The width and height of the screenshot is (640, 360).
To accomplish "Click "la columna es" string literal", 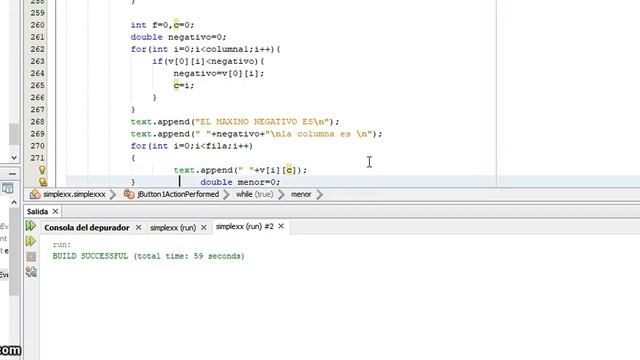I will point(313,134).
